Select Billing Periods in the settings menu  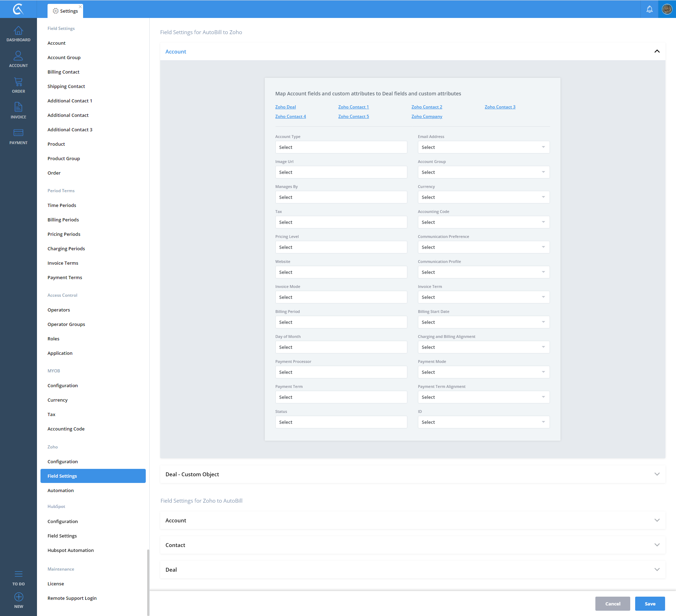click(x=63, y=220)
